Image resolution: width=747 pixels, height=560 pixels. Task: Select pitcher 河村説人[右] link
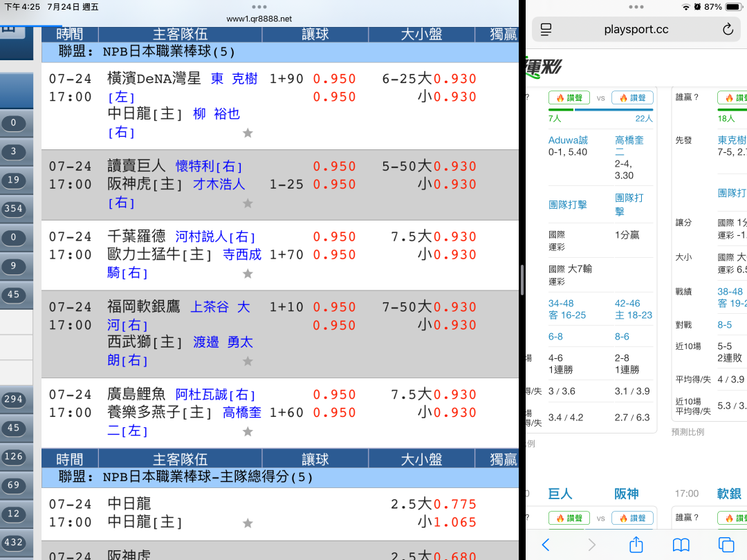[x=215, y=236]
